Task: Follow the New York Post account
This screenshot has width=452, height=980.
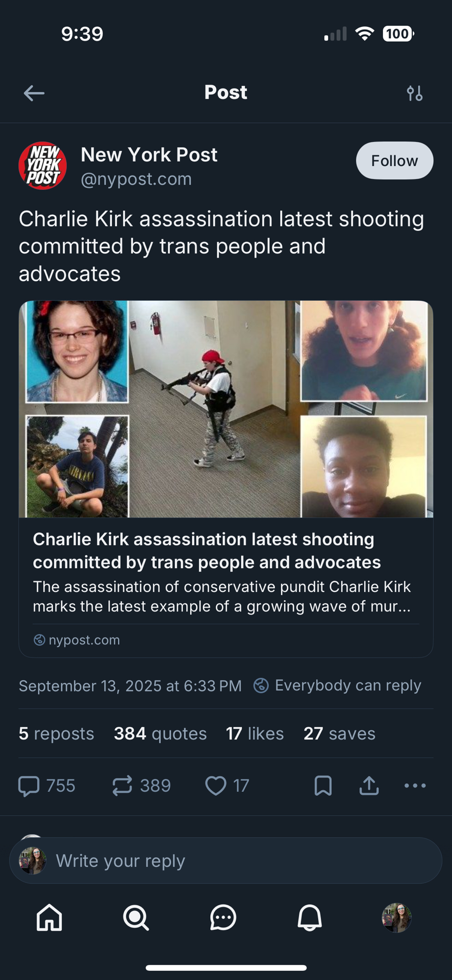Action: point(394,161)
